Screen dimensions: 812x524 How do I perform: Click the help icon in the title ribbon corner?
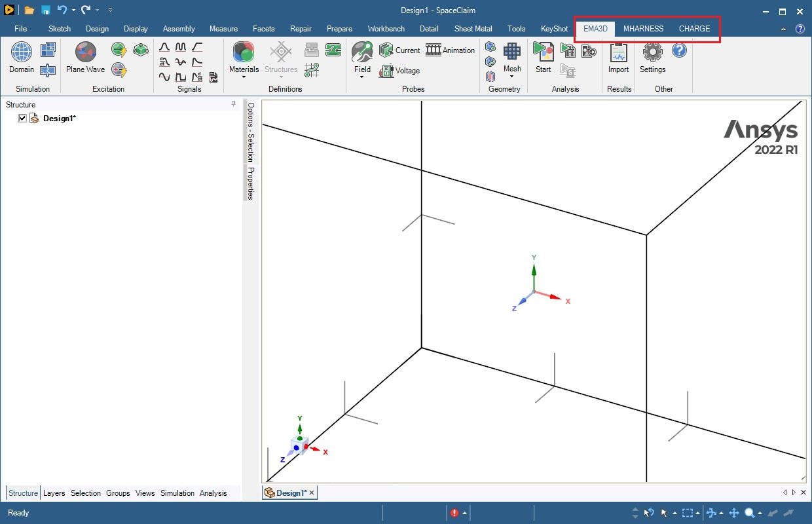800,29
